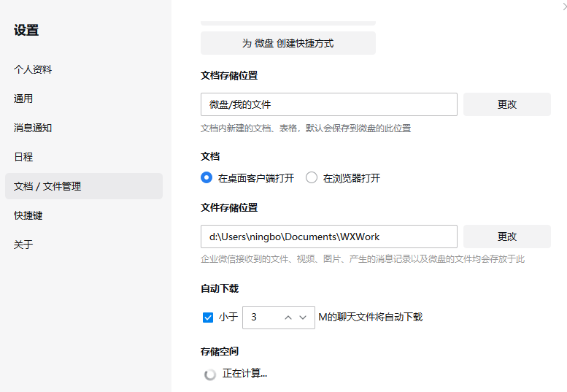The width and height of the screenshot is (567, 392).
Task: Click 更改 beside the WXWork folder path
Action: pyautogui.click(x=506, y=237)
